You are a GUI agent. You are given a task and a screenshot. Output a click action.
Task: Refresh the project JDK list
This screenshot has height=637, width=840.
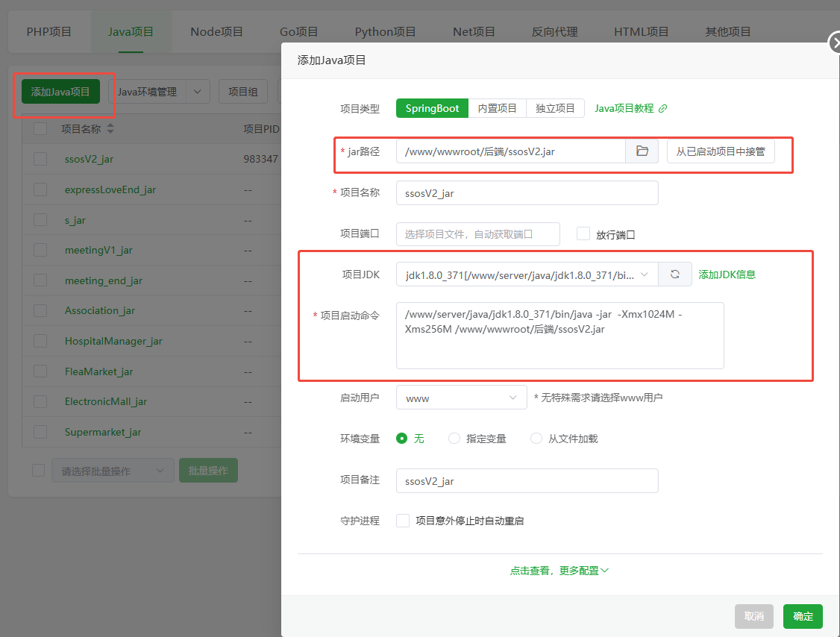[x=675, y=274]
